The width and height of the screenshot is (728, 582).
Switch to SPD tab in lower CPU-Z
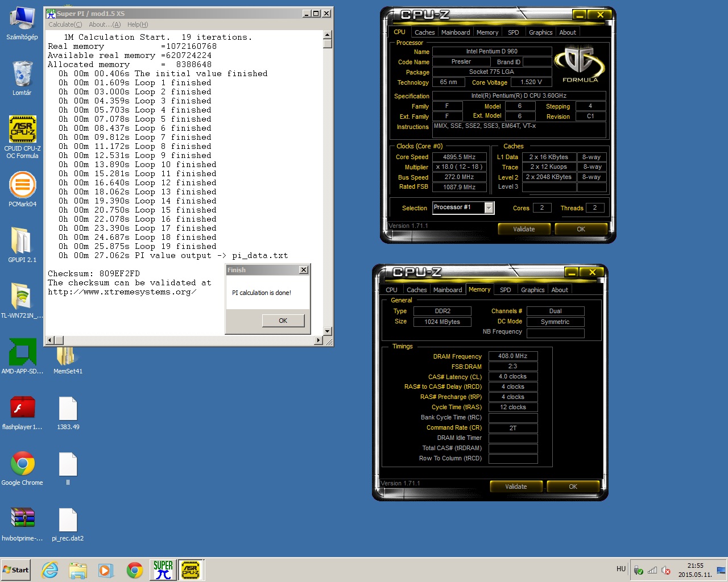point(506,290)
